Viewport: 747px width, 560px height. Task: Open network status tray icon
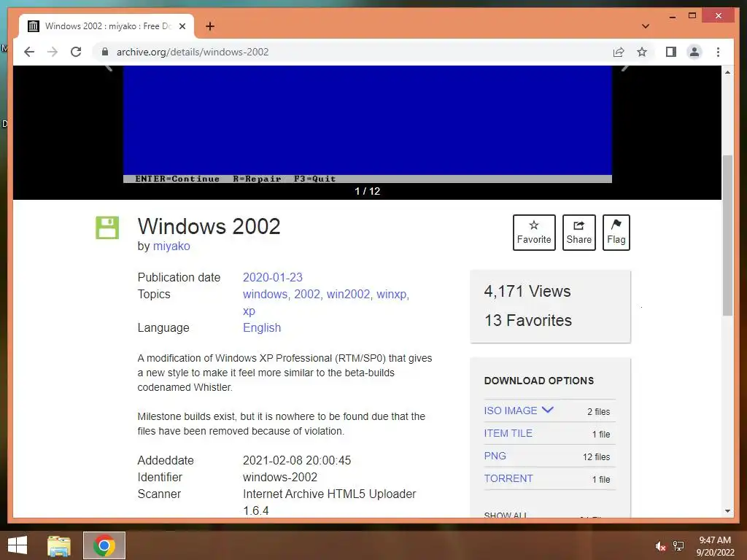pyautogui.click(x=678, y=546)
